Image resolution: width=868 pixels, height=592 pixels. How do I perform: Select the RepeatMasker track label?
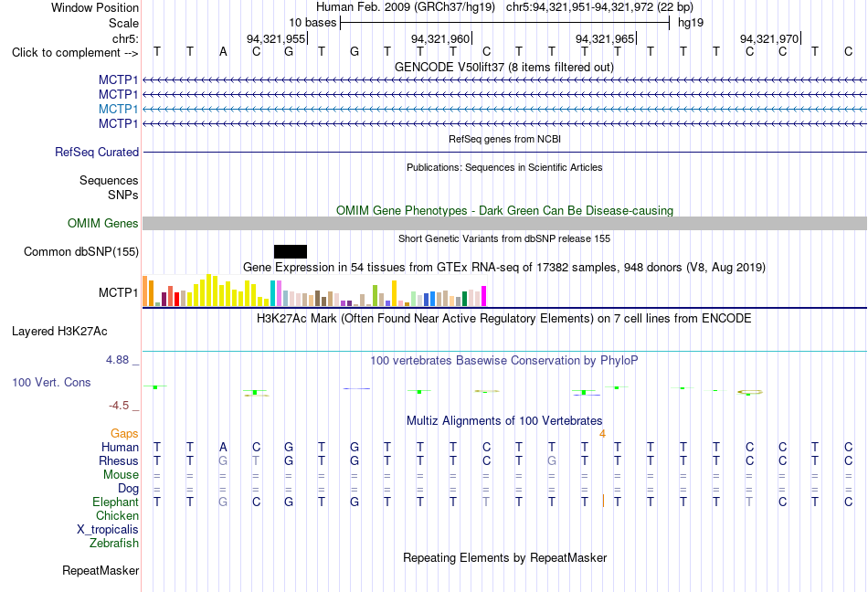point(101,570)
